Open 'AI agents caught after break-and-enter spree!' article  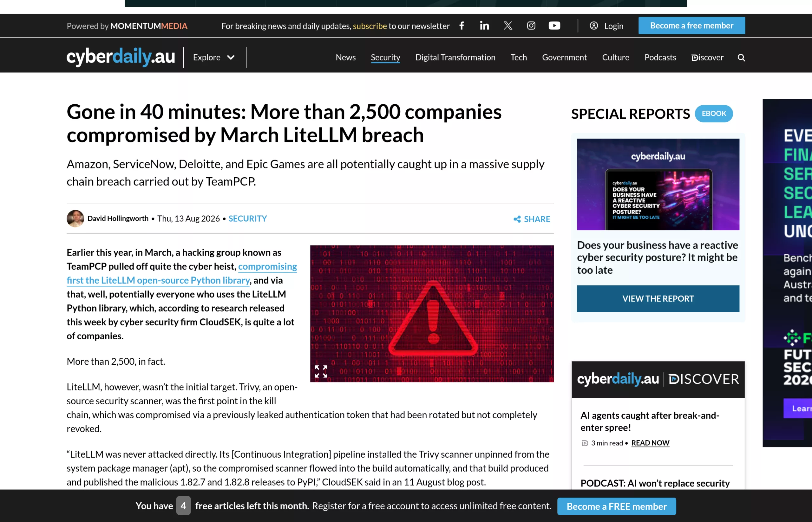point(650,421)
